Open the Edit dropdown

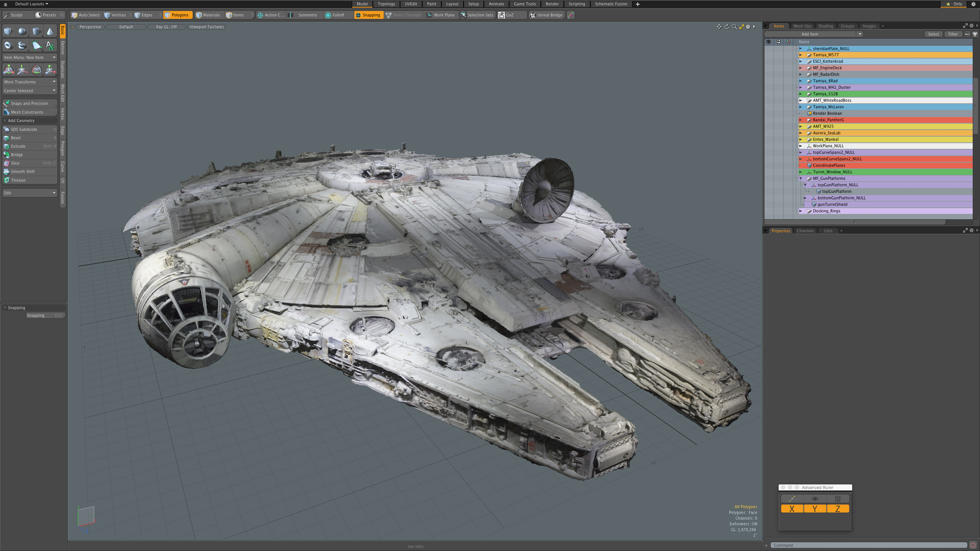pyautogui.click(x=30, y=193)
